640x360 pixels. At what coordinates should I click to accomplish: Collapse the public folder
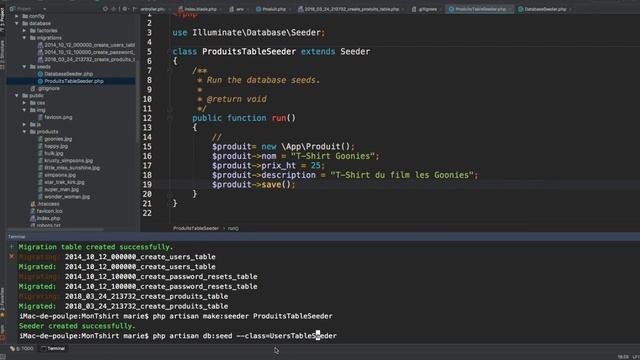[x=17, y=96]
